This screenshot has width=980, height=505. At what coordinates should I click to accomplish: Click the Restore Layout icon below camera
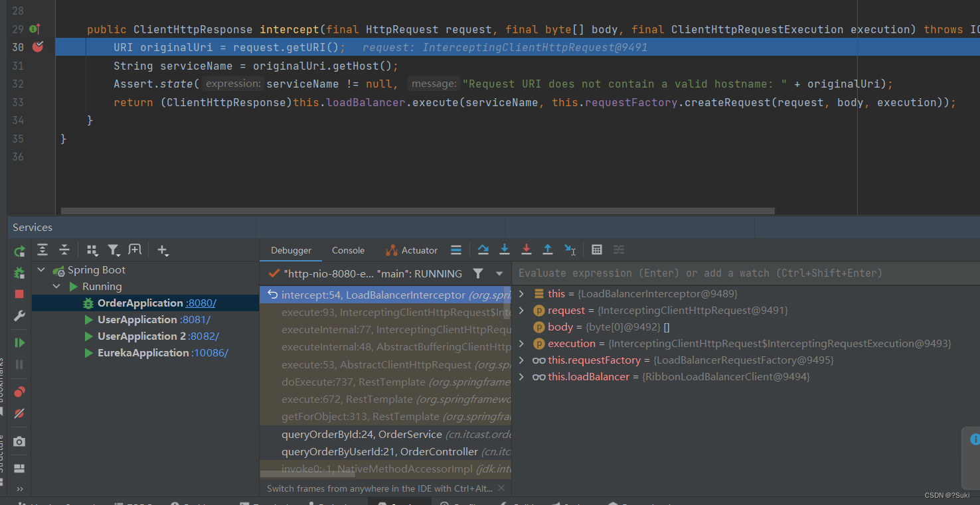click(x=19, y=469)
